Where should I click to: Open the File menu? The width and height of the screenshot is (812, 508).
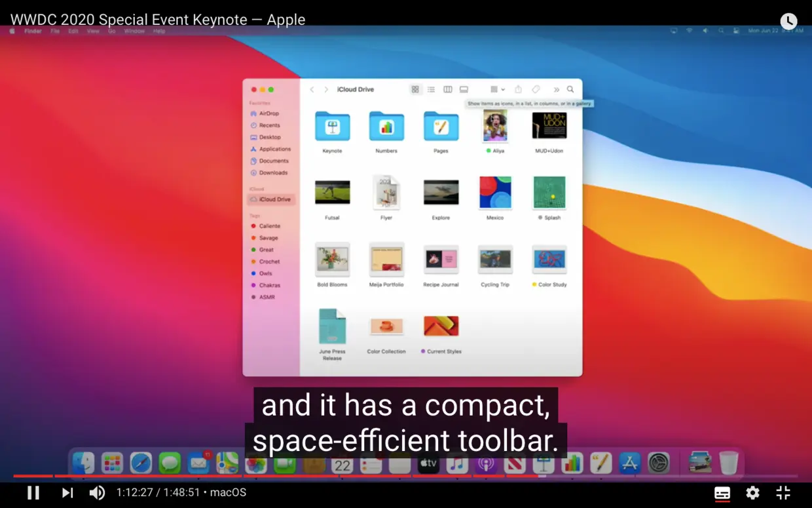55,31
